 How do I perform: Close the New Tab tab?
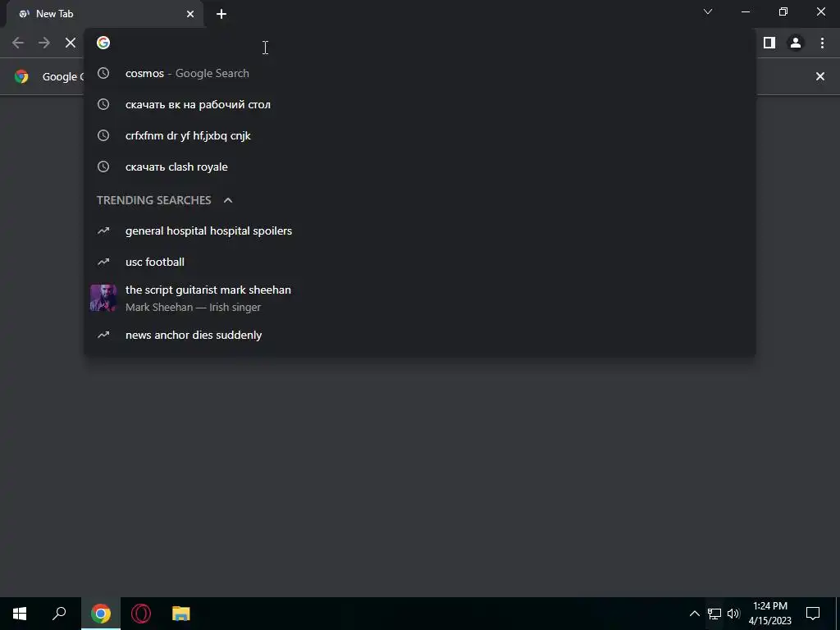click(190, 14)
